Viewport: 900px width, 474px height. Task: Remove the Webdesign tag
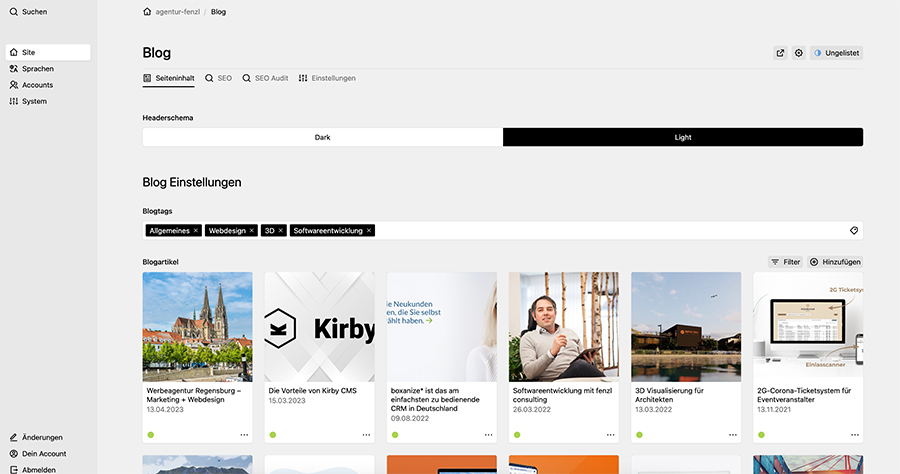(251, 231)
